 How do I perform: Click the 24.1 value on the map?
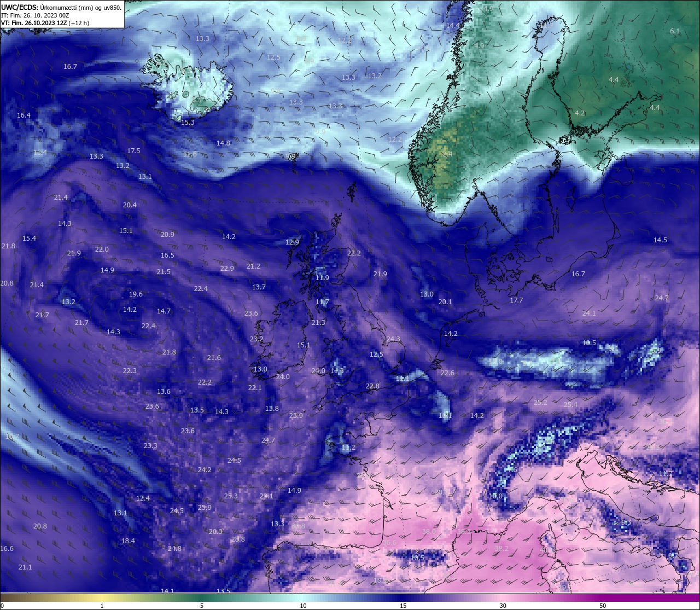589,313
